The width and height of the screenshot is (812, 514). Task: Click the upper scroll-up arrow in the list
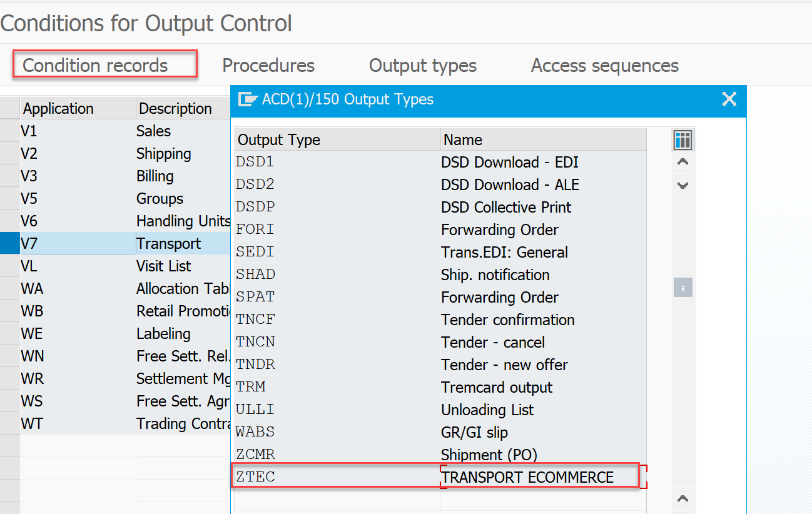pyautogui.click(x=683, y=163)
